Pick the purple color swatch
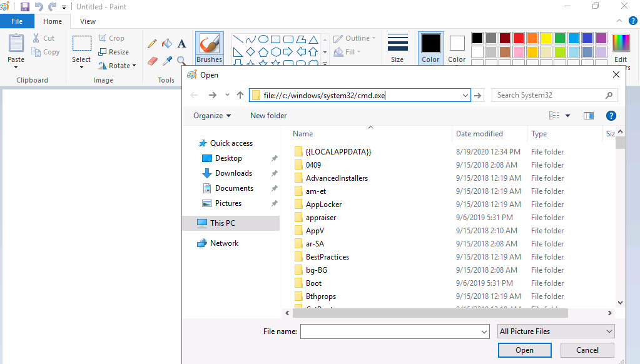The image size is (640, 364). pyautogui.click(x=601, y=38)
